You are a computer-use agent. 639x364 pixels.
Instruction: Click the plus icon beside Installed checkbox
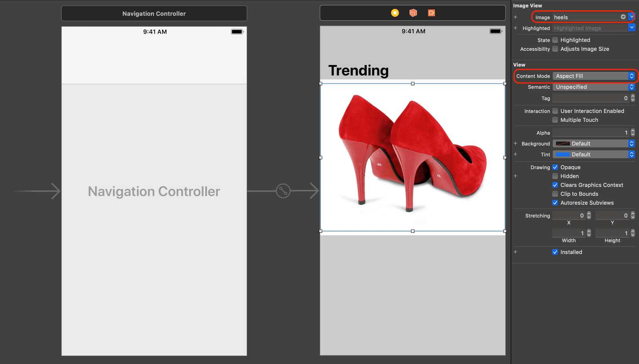515,252
